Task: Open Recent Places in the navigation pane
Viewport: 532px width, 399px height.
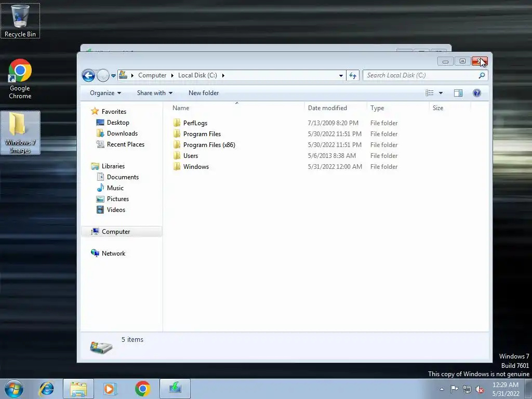Action: coord(126,144)
